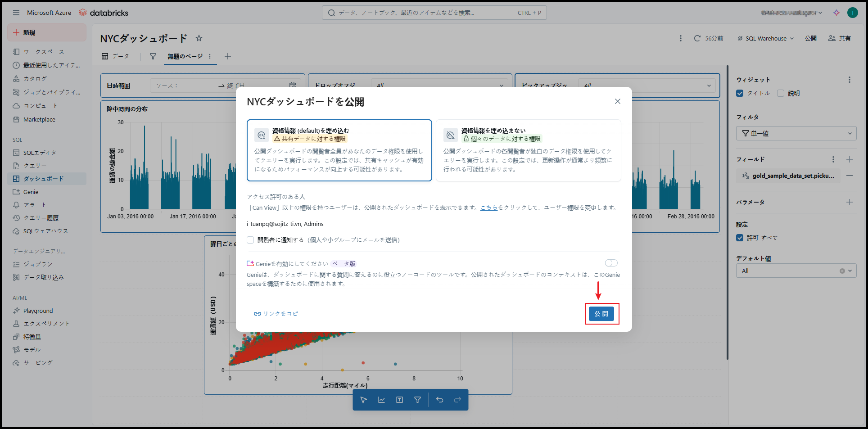Check the 説明 checkbox
Screen dimensions: 868x429
point(781,93)
